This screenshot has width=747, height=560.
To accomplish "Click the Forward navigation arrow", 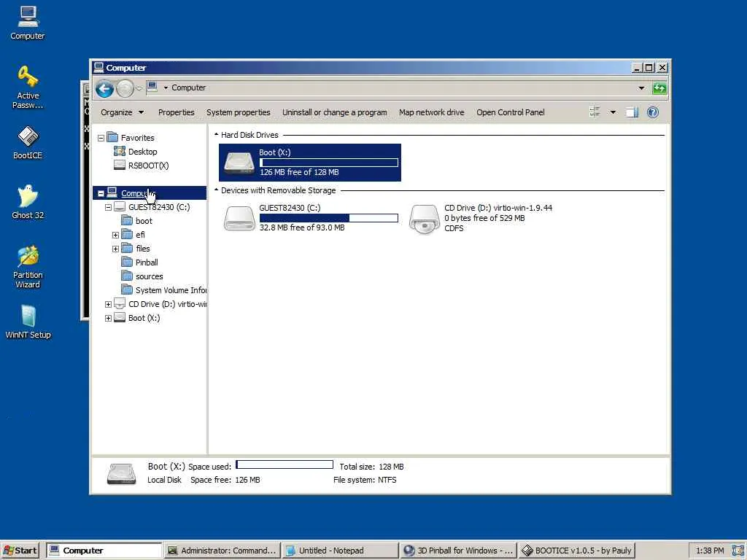I will pos(125,88).
